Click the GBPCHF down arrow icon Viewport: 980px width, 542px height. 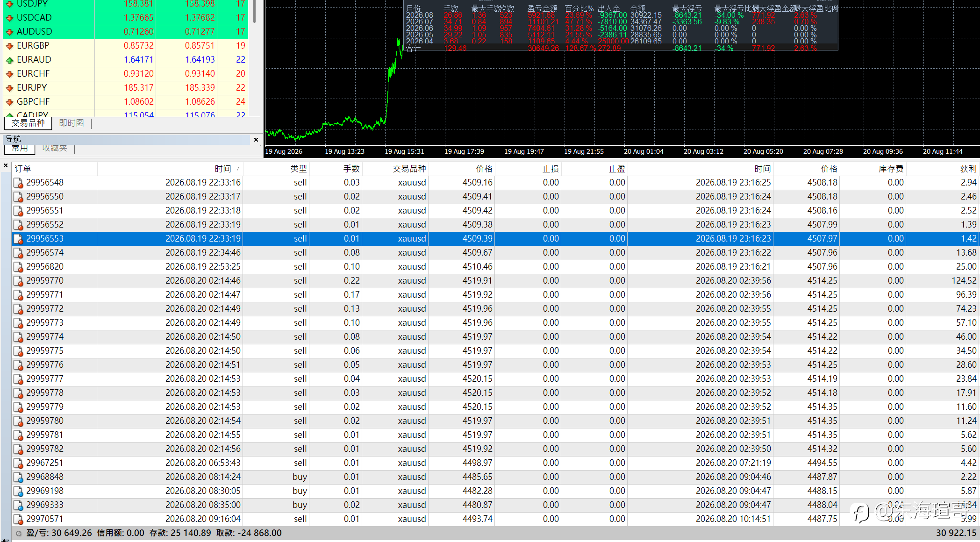click(x=9, y=102)
